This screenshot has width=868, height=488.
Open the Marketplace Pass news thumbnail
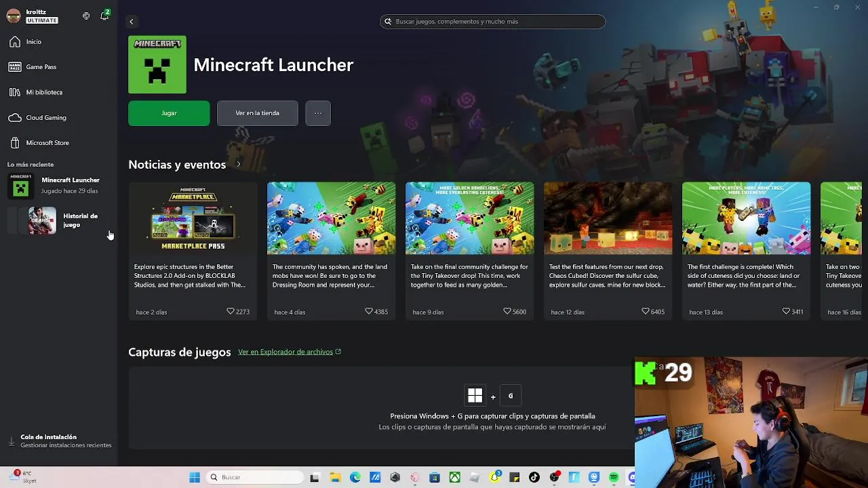point(193,218)
